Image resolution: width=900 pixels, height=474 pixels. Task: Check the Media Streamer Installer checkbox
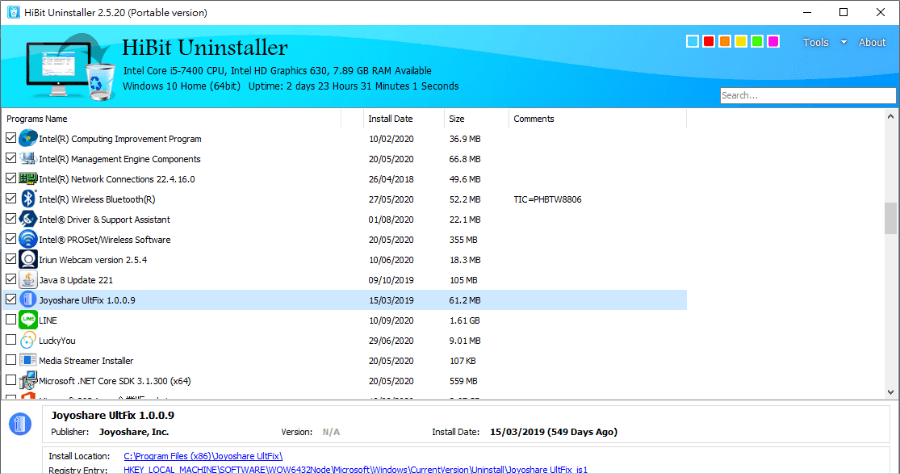pos(11,360)
